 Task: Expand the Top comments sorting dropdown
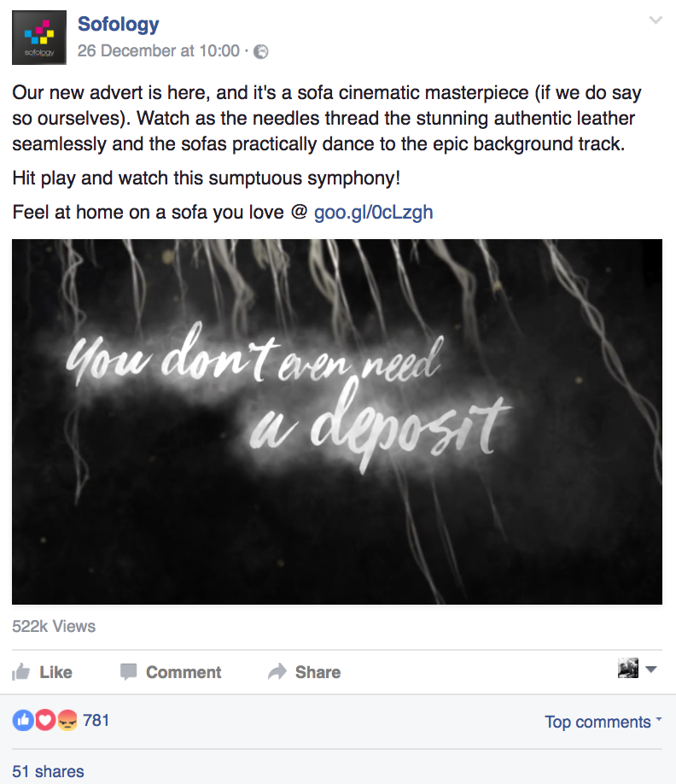pyautogui.click(x=603, y=722)
